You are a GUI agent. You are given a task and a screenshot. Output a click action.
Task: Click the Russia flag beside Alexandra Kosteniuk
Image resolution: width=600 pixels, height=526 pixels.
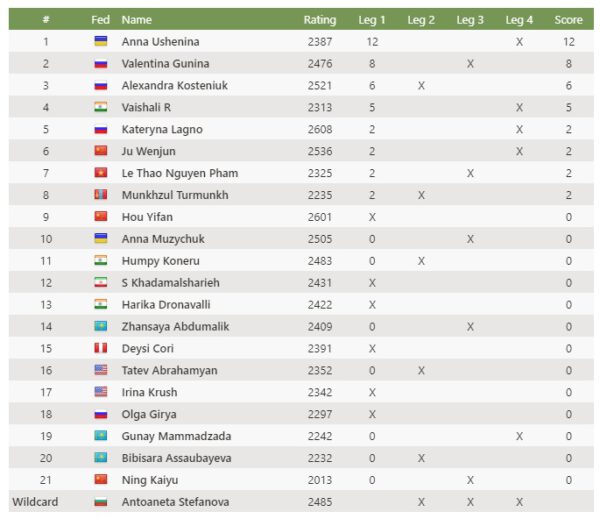(100, 85)
